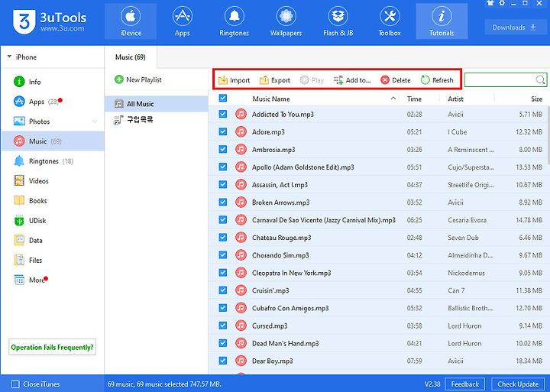
Task: Click Dead Man's Hand.mp3 song name
Action: click(x=286, y=343)
